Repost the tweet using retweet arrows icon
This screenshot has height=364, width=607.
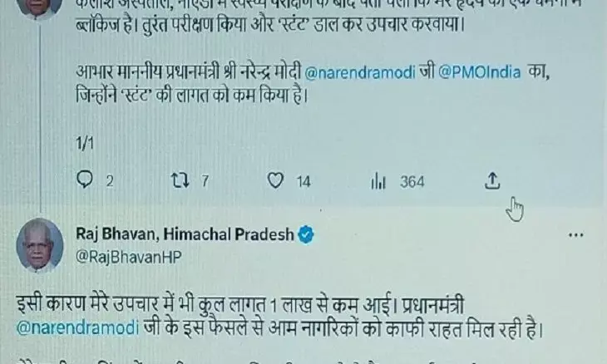click(x=180, y=180)
